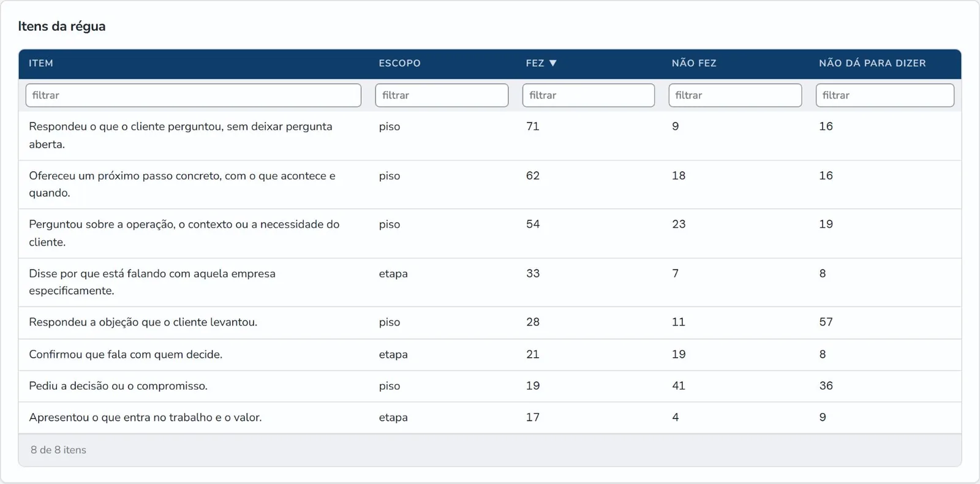This screenshot has height=484, width=980.
Task: Select row 'Apresentou o que entra no trabalho'
Action: point(490,418)
